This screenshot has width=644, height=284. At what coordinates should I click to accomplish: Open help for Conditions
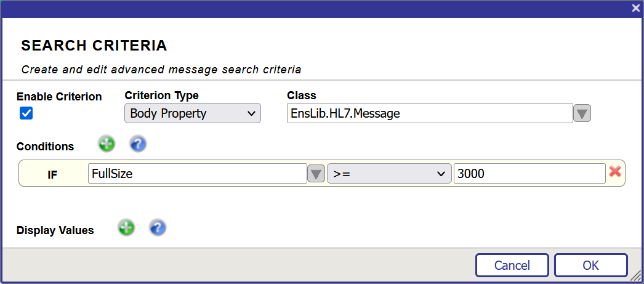pos(138,144)
